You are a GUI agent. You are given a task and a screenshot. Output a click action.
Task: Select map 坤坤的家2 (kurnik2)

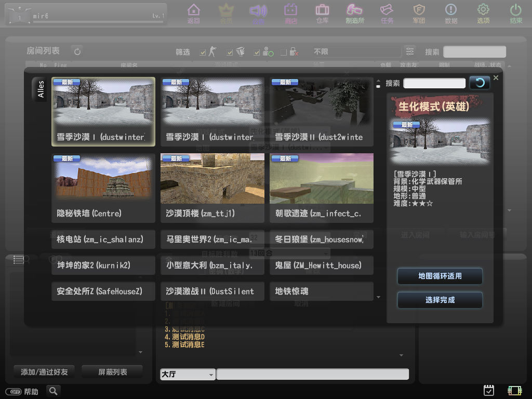103,265
